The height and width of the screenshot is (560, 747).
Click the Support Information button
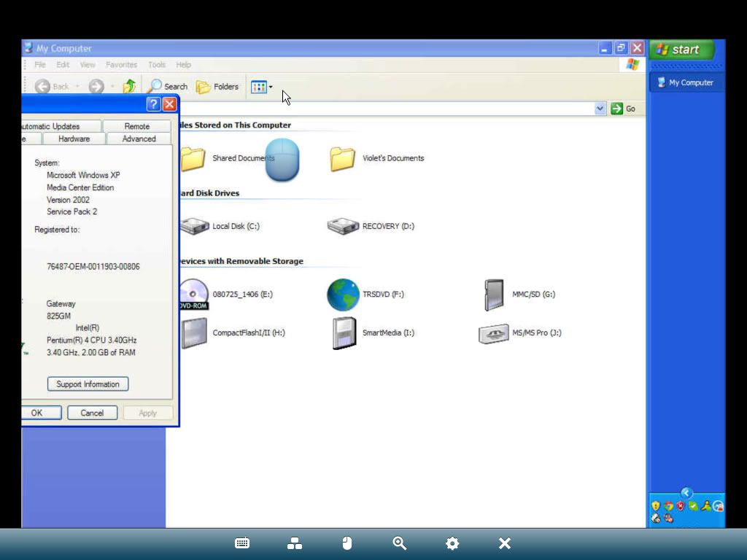pyautogui.click(x=88, y=384)
